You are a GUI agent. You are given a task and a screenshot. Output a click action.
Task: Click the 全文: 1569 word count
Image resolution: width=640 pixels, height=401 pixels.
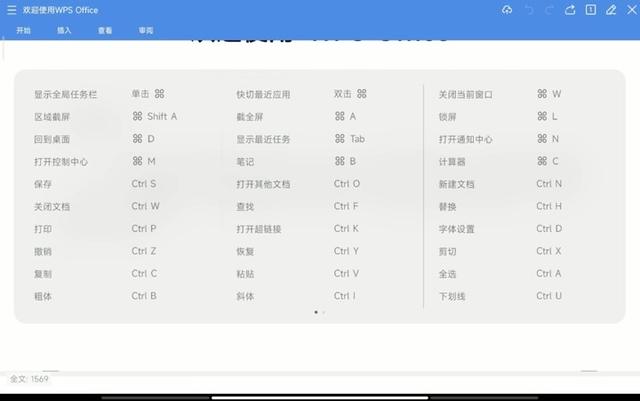(29, 379)
